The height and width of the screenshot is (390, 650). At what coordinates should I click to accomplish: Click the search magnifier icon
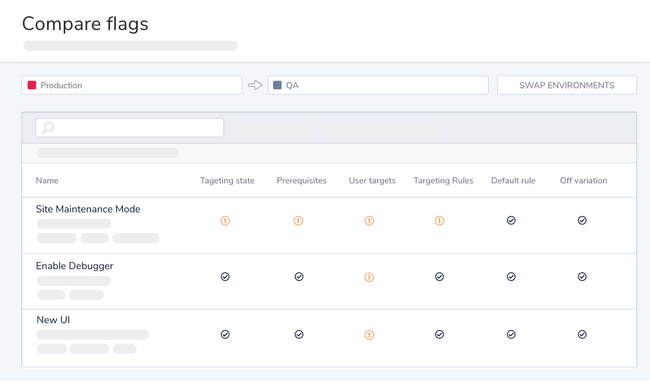click(48, 128)
